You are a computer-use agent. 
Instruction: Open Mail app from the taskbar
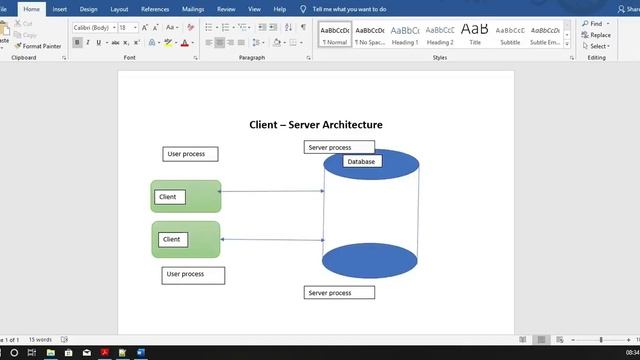tap(87, 353)
